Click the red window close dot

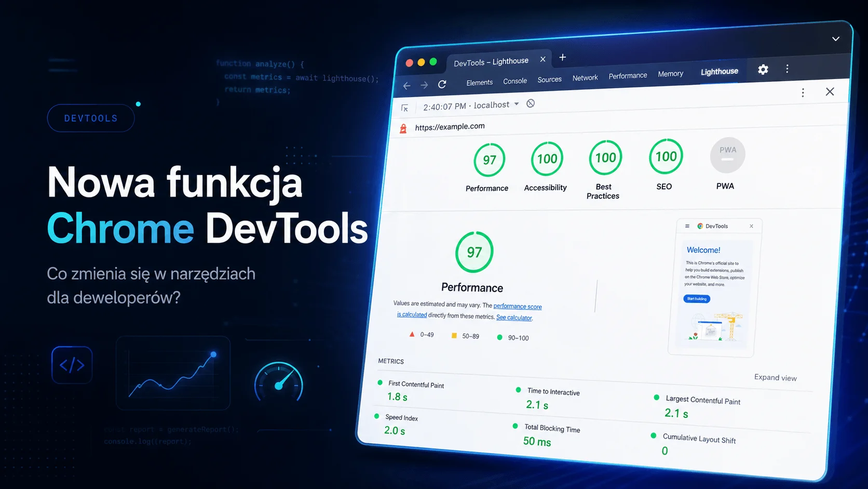pyautogui.click(x=409, y=63)
